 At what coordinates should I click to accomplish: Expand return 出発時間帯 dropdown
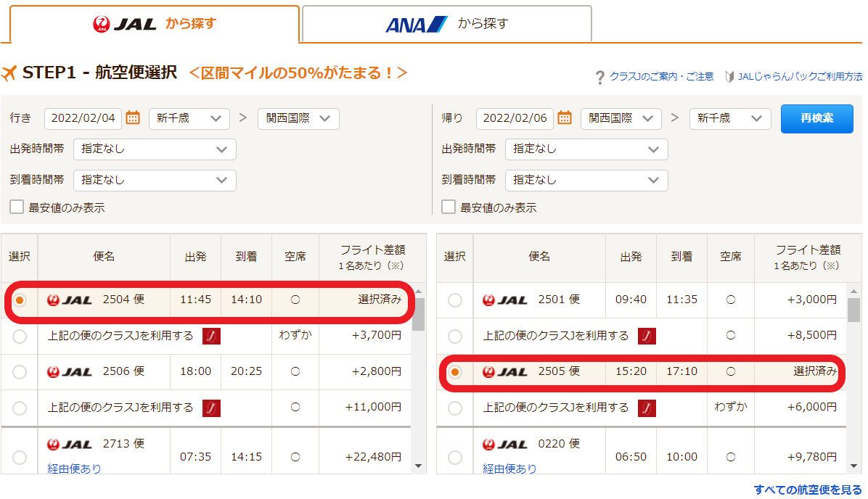[x=586, y=149]
